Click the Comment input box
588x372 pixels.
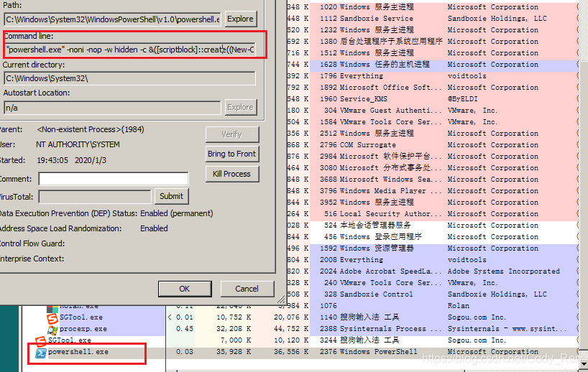pos(114,179)
